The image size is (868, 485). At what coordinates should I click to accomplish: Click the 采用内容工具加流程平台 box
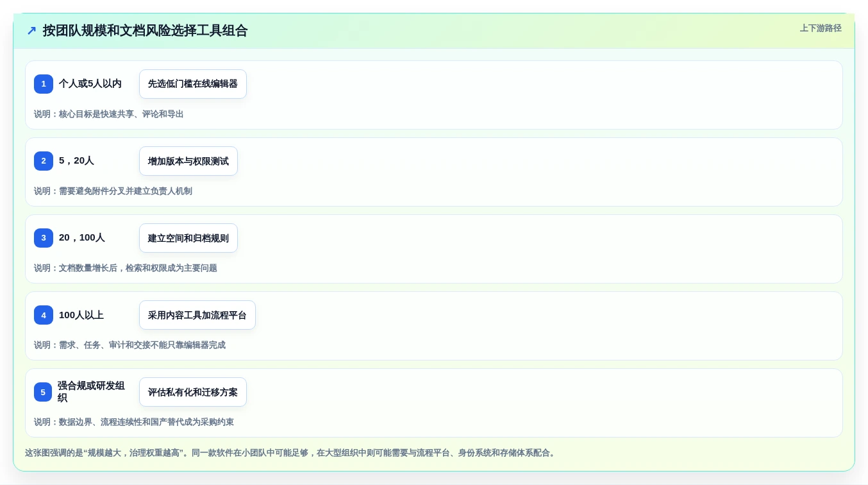197,315
